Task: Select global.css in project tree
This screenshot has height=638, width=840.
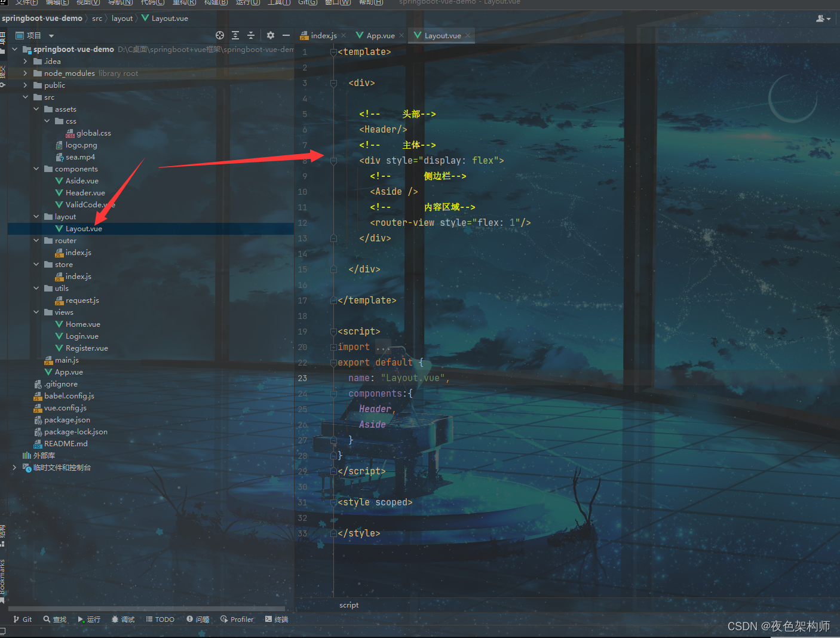Action: [x=88, y=133]
